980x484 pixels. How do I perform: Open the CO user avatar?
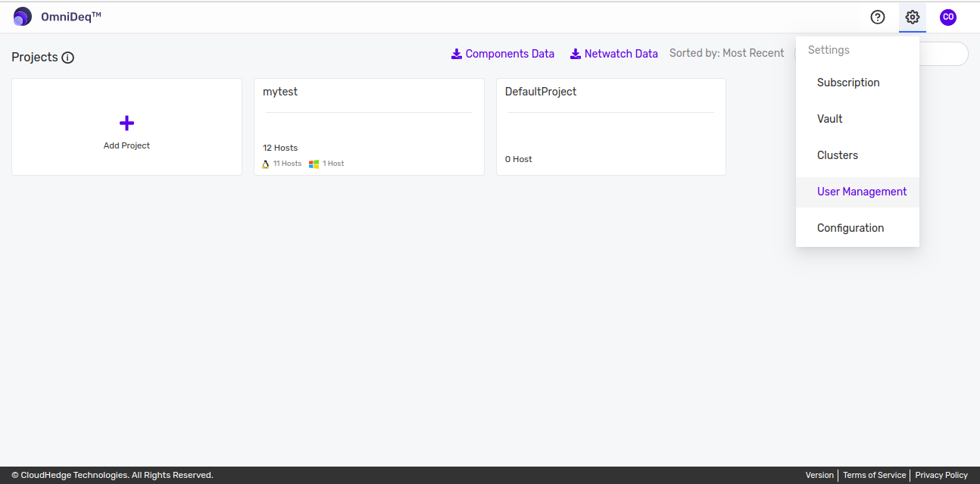coord(948,17)
